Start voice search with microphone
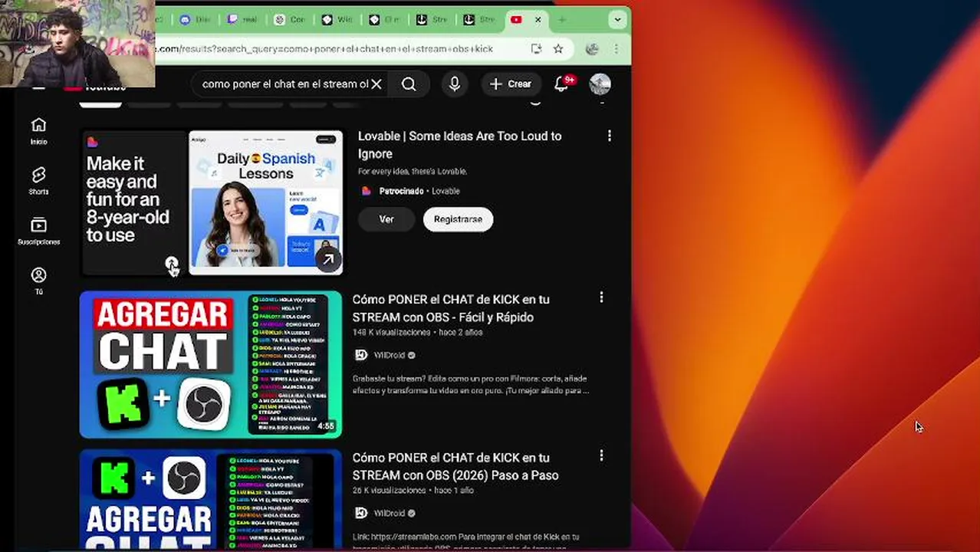Viewport: 980px width, 552px height. pos(455,84)
